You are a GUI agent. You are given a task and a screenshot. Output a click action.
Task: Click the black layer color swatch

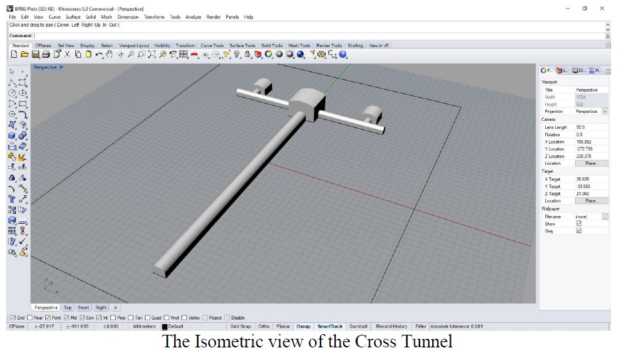(165, 327)
